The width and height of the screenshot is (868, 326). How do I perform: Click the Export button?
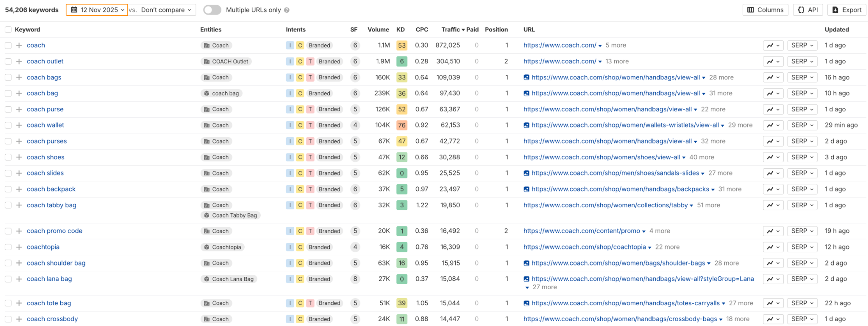click(847, 10)
